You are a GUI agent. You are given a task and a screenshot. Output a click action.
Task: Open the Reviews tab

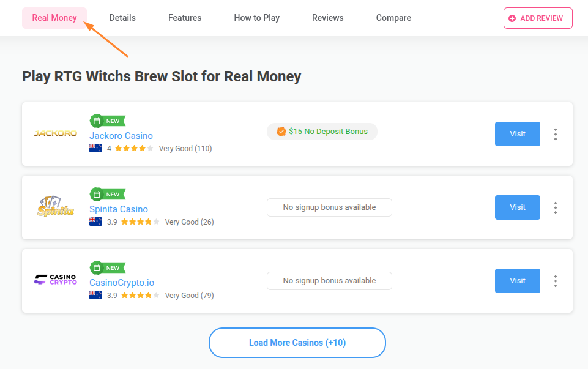point(328,18)
